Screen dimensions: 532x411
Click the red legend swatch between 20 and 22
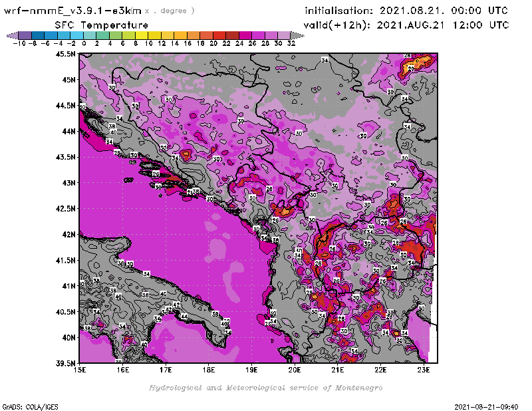tap(219, 35)
